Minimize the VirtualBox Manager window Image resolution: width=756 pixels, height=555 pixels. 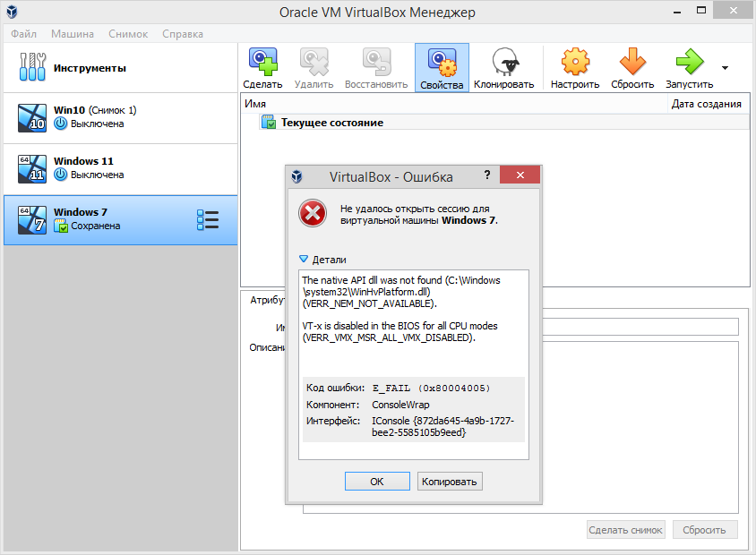click(677, 12)
